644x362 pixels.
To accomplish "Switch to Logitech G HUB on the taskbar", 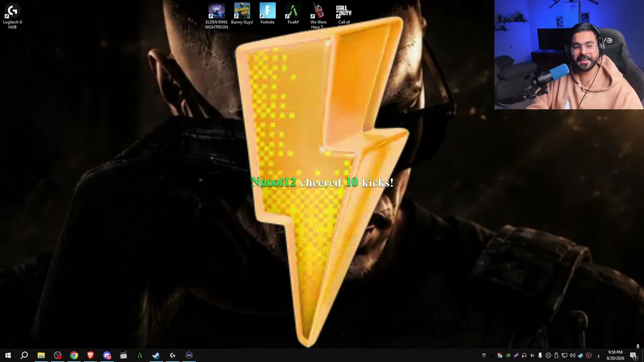I will pyautogui.click(x=173, y=355).
